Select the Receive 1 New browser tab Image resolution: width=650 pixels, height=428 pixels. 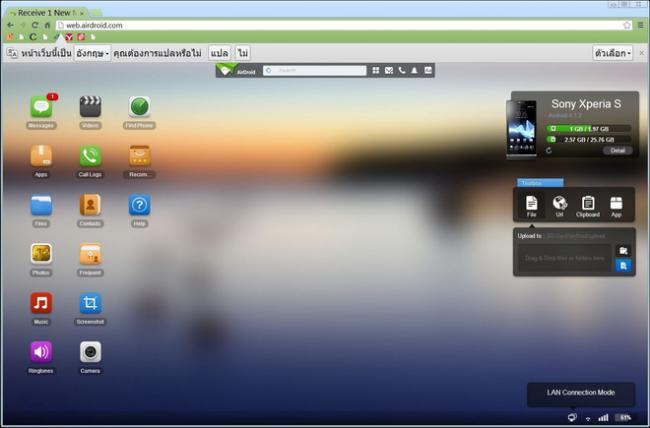tap(46, 13)
